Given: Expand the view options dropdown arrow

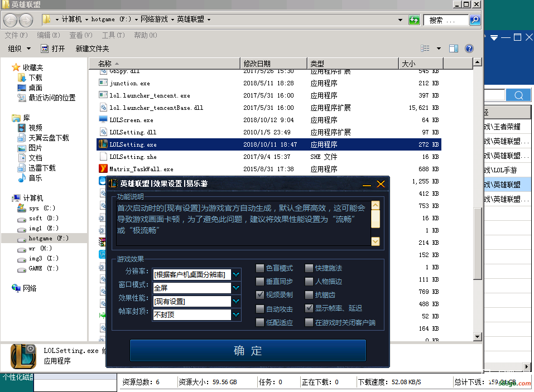Looking at the screenshot, I should click(439, 49).
